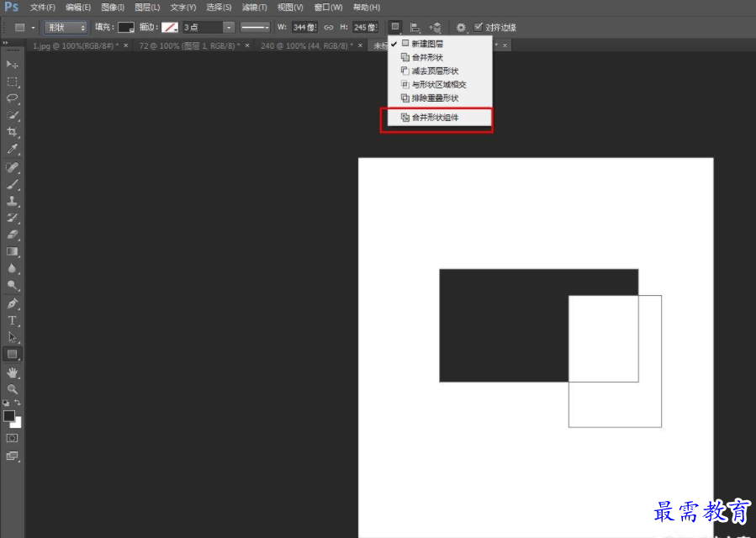Select the Zoom tool
The width and height of the screenshot is (756, 538).
[x=13, y=389]
